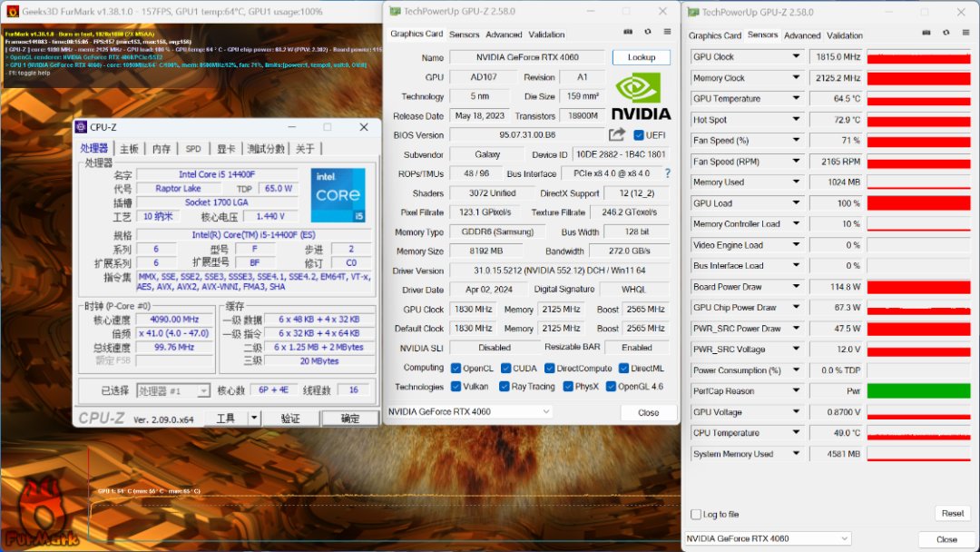
Task: Toggle the Ray Tracing checkbox
Action: [504, 387]
